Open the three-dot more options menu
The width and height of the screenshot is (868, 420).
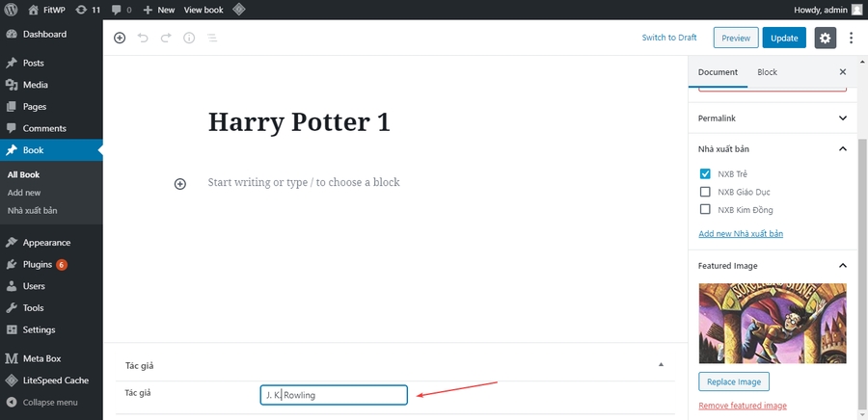coord(851,38)
